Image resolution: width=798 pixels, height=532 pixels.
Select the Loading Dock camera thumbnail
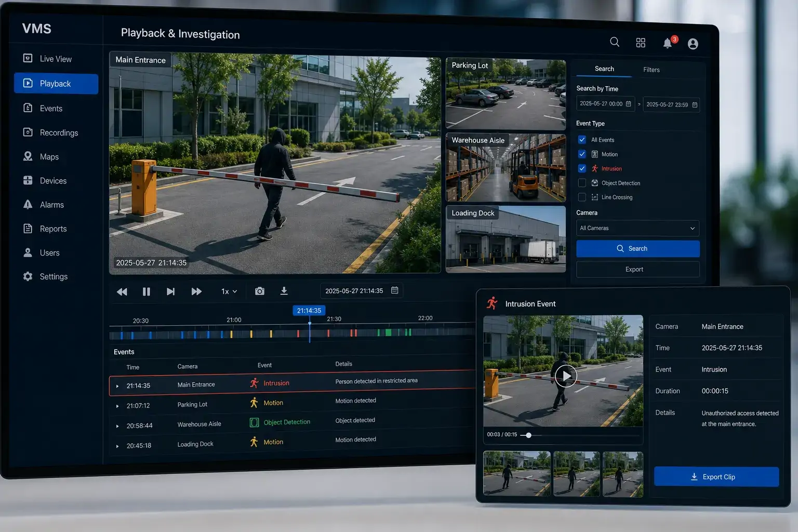click(506, 239)
